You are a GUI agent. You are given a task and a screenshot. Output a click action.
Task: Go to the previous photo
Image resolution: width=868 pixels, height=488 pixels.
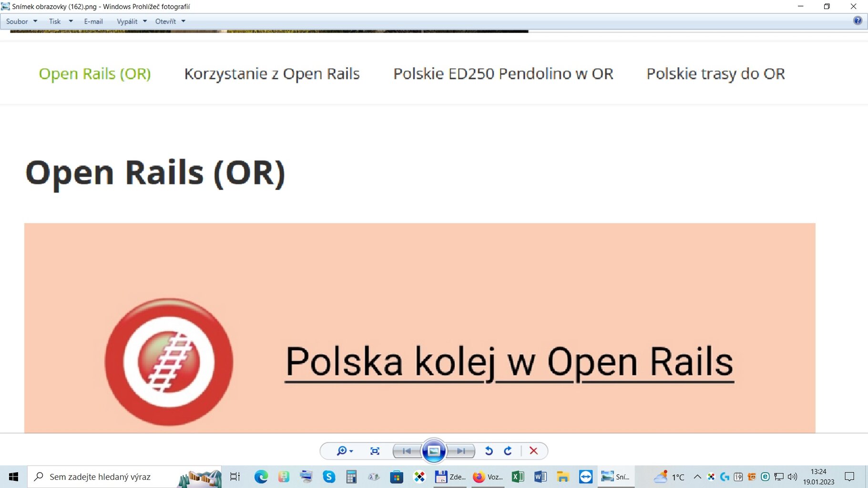tap(407, 451)
